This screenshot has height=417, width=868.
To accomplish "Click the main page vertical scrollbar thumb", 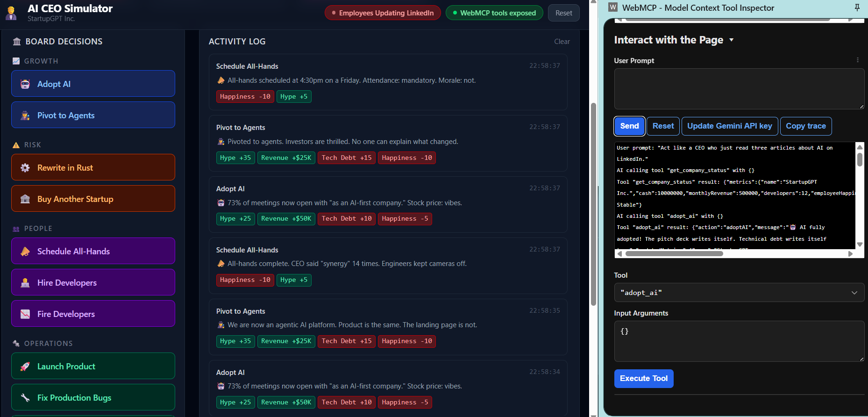I will [593, 203].
